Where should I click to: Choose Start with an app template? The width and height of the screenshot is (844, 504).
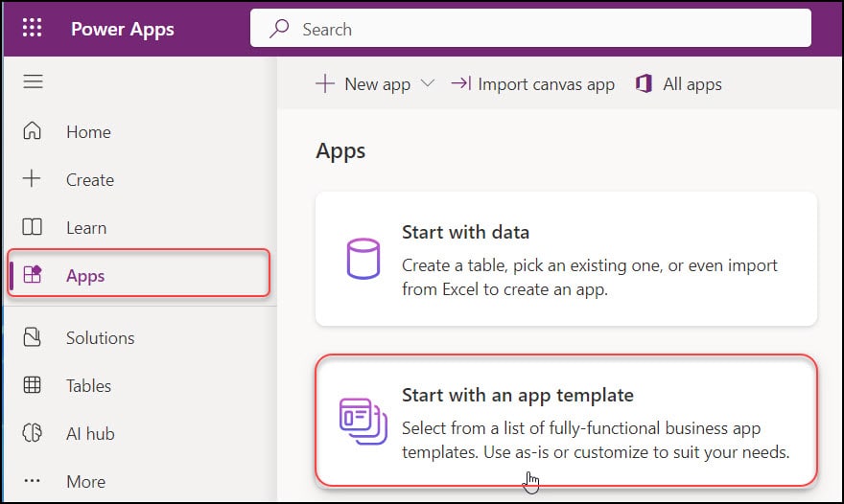point(566,421)
